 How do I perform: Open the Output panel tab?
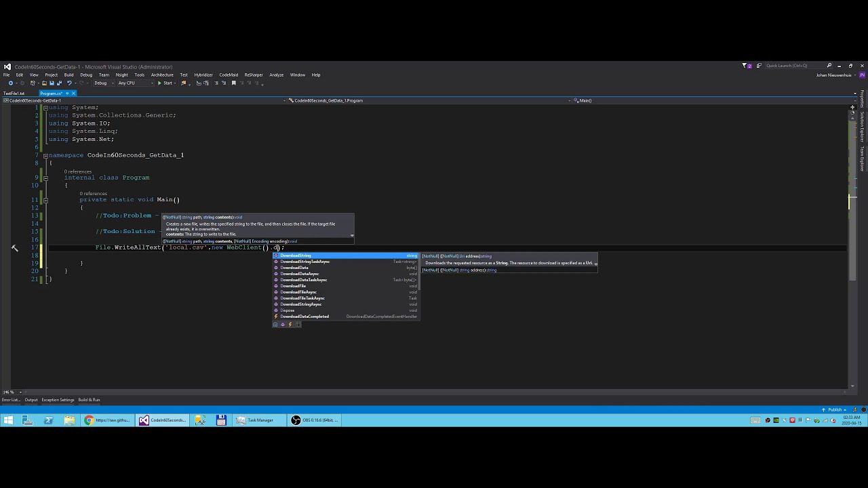click(x=31, y=400)
